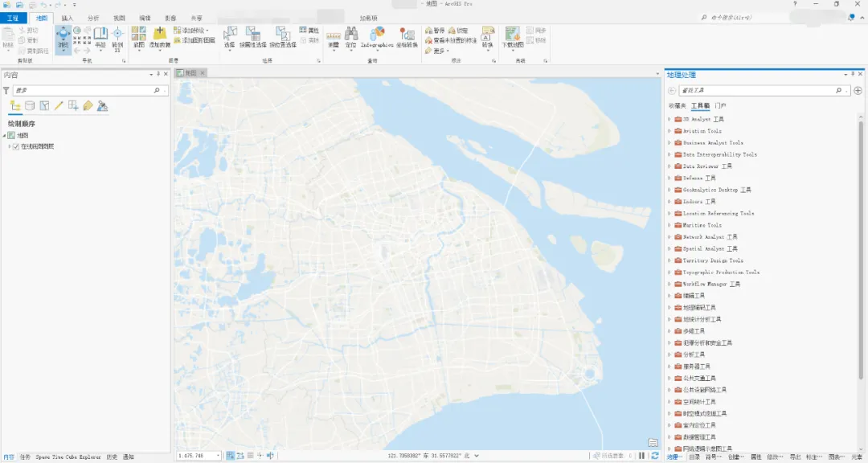Click the refresh icon in map status bar
The width and height of the screenshot is (868, 463).
point(655,456)
